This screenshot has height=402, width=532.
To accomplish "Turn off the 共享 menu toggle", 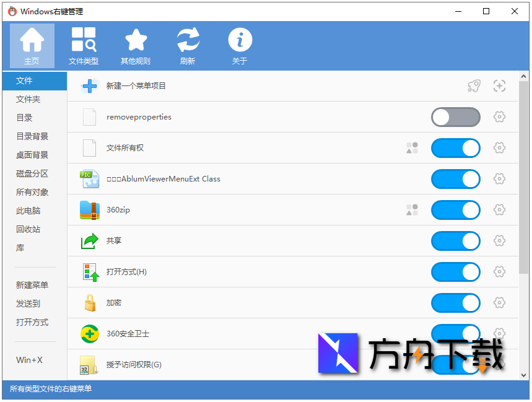I will pyautogui.click(x=456, y=241).
